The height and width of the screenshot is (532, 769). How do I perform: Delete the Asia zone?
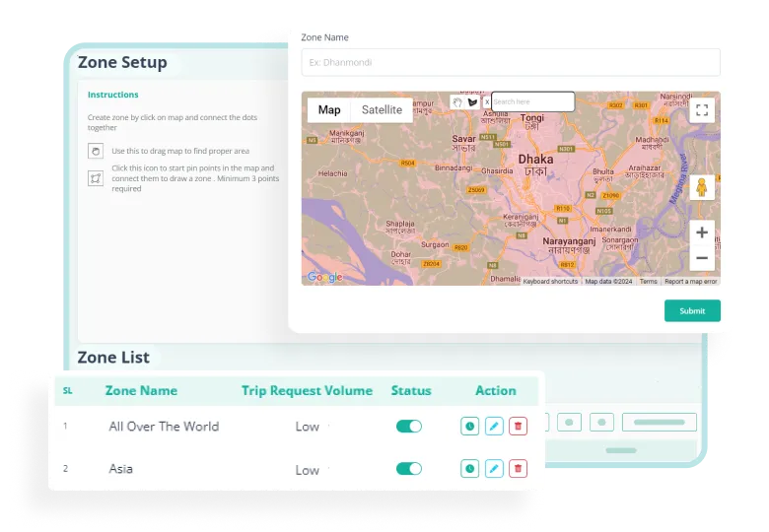pos(518,469)
